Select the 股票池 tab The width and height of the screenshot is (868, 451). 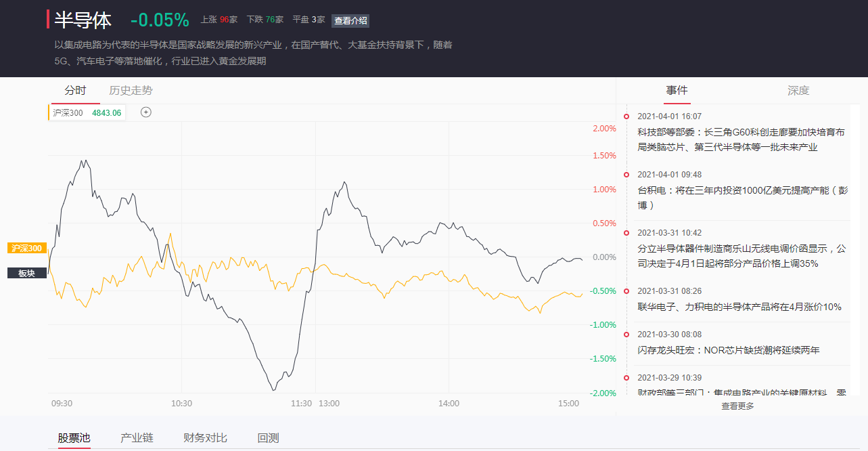(x=74, y=438)
